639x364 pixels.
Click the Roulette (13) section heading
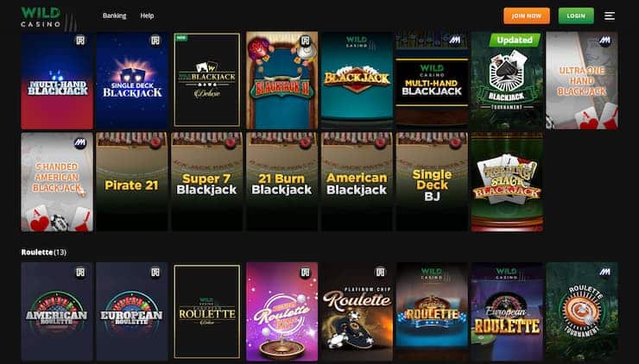[43, 252]
